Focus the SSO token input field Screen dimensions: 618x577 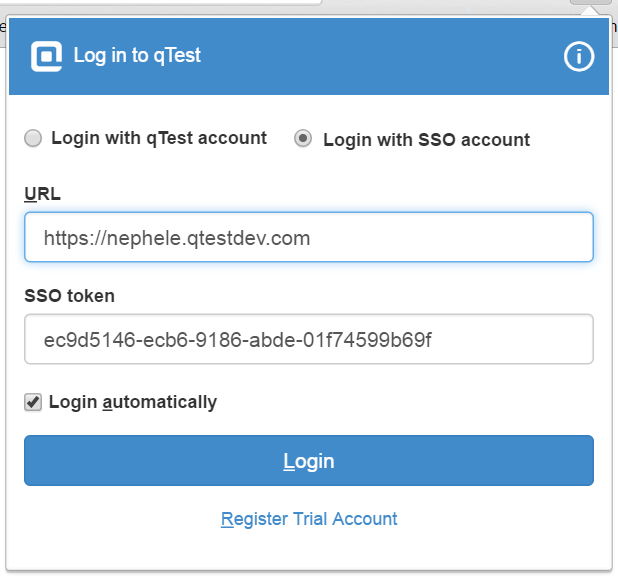tap(309, 339)
